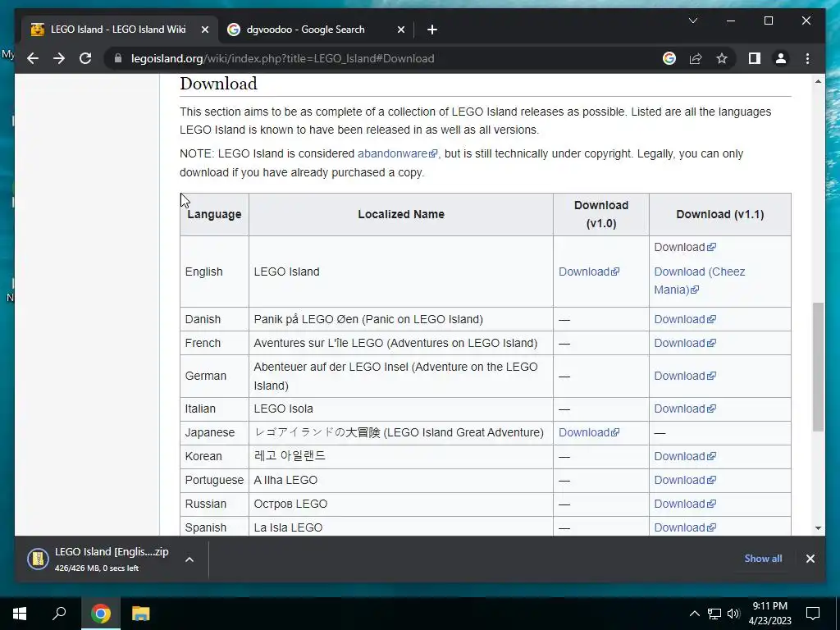Click the Download (v1.0) header
Image resolution: width=840 pixels, height=630 pixels.
(601, 214)
